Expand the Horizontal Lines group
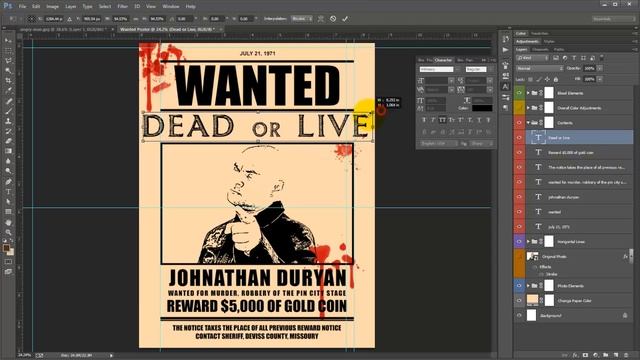The image size is (640, 360). [528, 242]
